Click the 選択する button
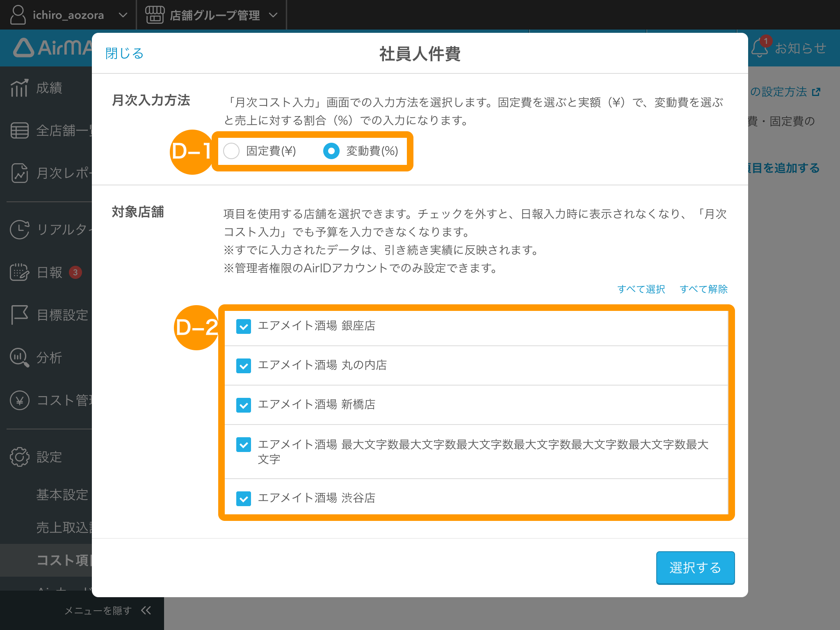 click(695, 568)
